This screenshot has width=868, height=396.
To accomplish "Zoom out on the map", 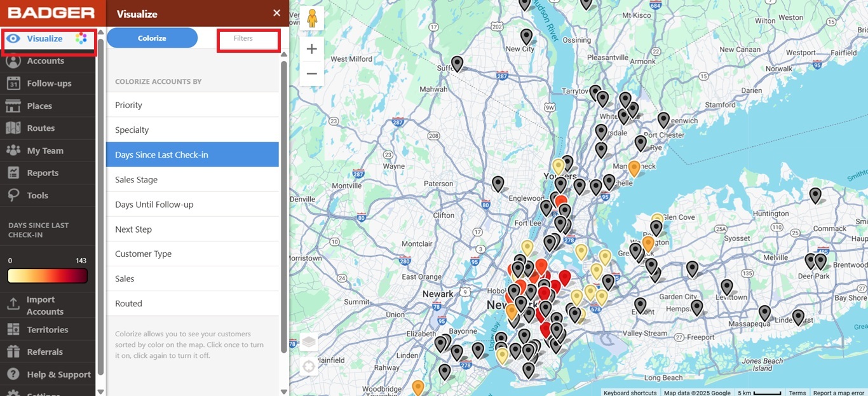I will click(312, 74).
